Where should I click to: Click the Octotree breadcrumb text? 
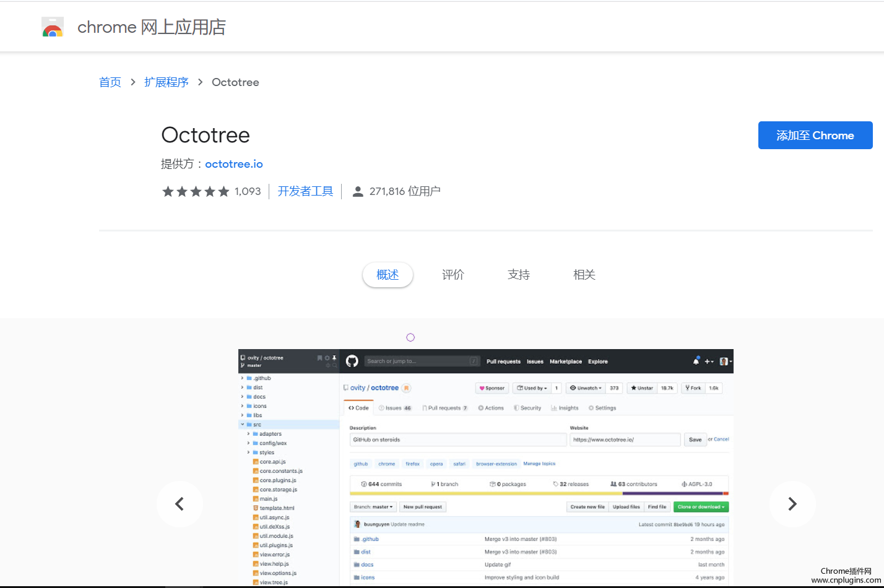tap(235, 82)
